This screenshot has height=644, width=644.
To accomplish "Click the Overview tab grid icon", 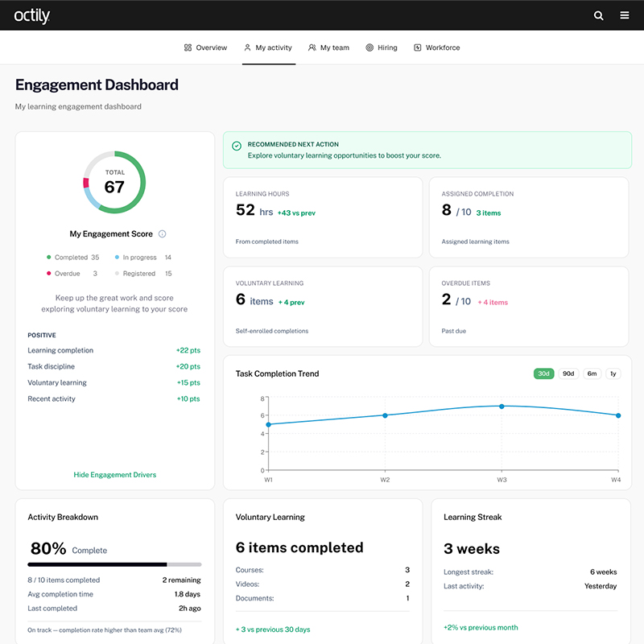I will tap(188, 47).
